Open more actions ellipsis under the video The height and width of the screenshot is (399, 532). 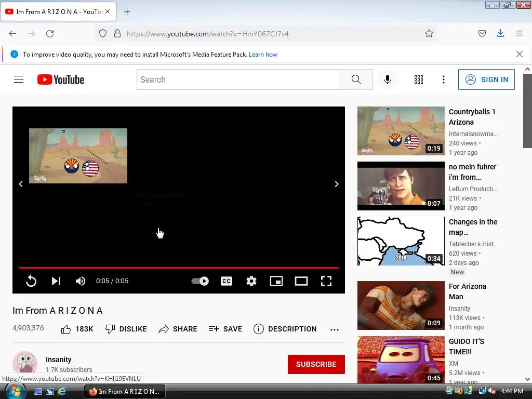(x=335, y=329)
